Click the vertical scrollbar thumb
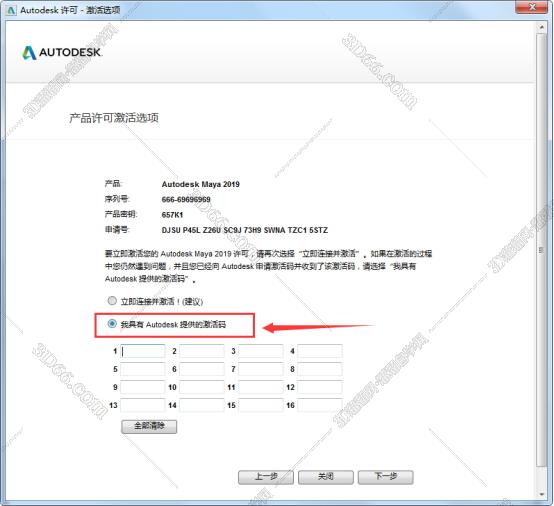Image resolution: width=554 pixels, height=506 pixels. 541,250
